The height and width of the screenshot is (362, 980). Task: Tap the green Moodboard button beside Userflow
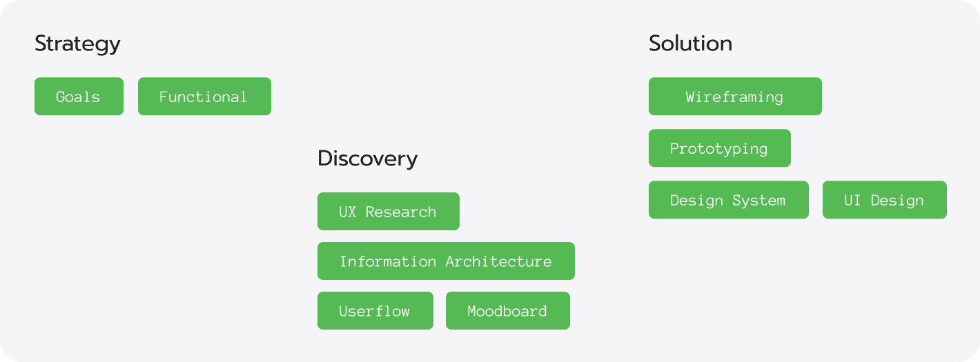[507, 311]
